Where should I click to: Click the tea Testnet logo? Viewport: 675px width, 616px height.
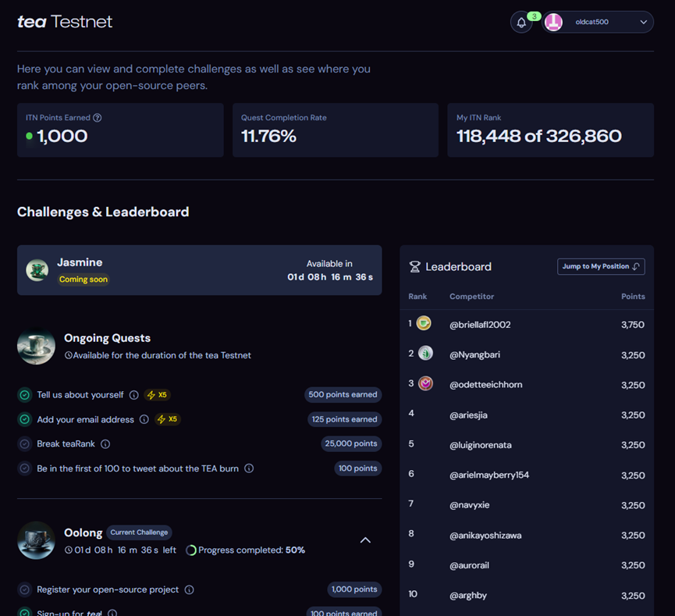(65, 22)
